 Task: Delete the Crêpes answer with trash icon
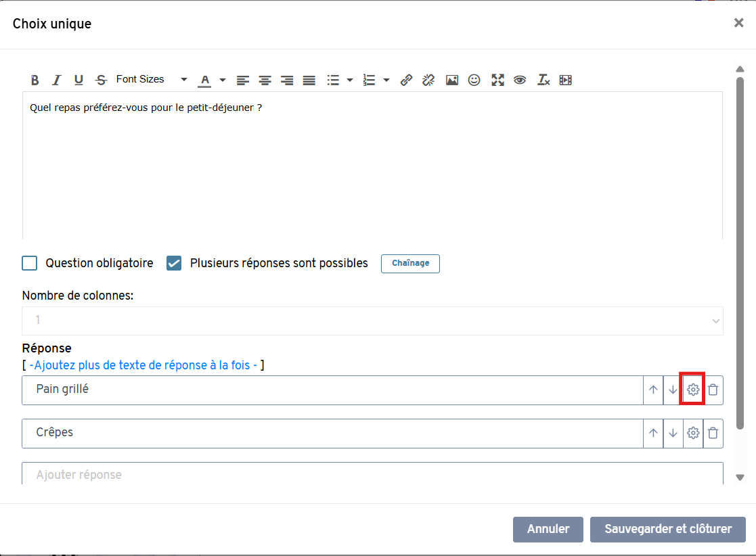click(x=713, y=433)
